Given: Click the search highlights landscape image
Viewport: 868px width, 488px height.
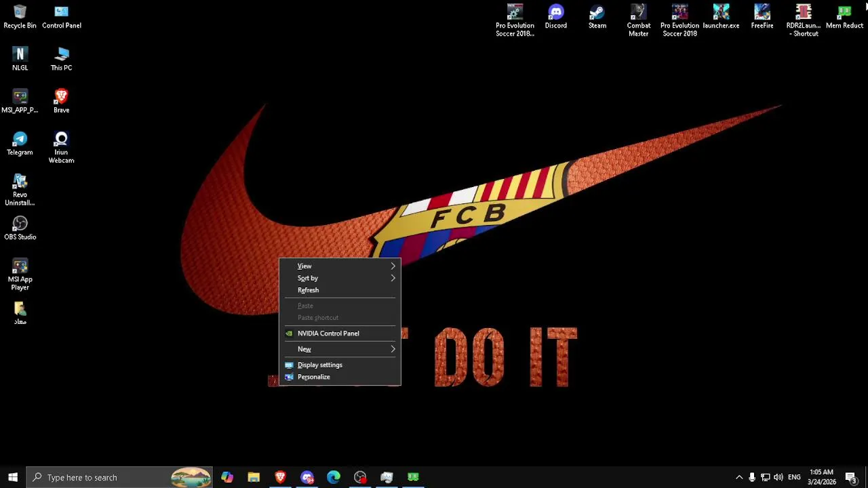Looking at the screenshot, I should coord(191,477).
